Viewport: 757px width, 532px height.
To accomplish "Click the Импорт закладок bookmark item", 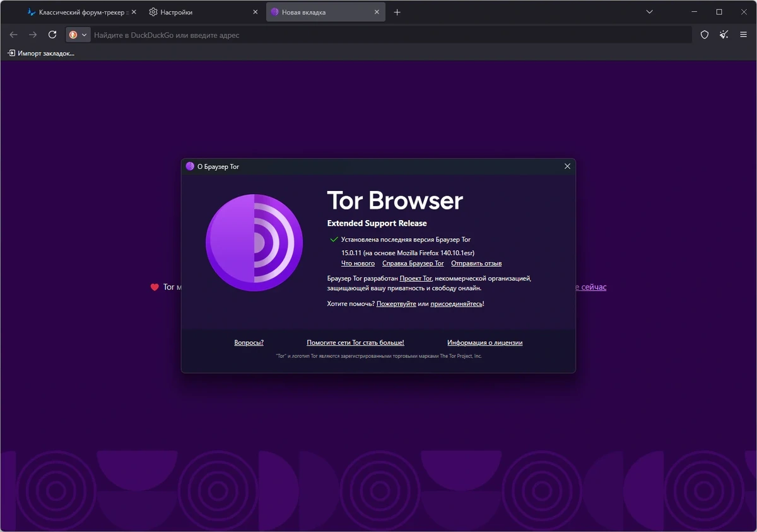I will [x=41, y=53].
